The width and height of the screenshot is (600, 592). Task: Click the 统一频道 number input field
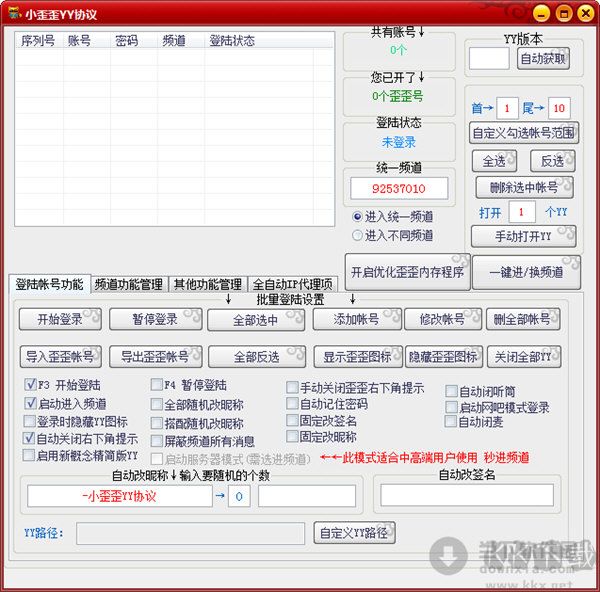(398, 188)
